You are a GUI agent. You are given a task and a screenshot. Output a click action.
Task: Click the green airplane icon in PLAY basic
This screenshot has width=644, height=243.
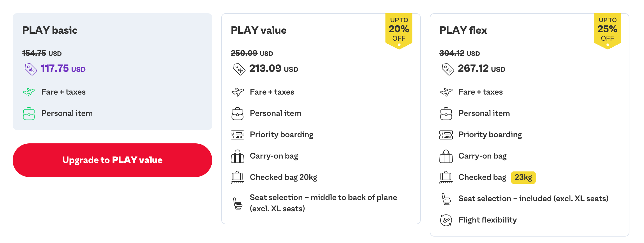[29, 92]
